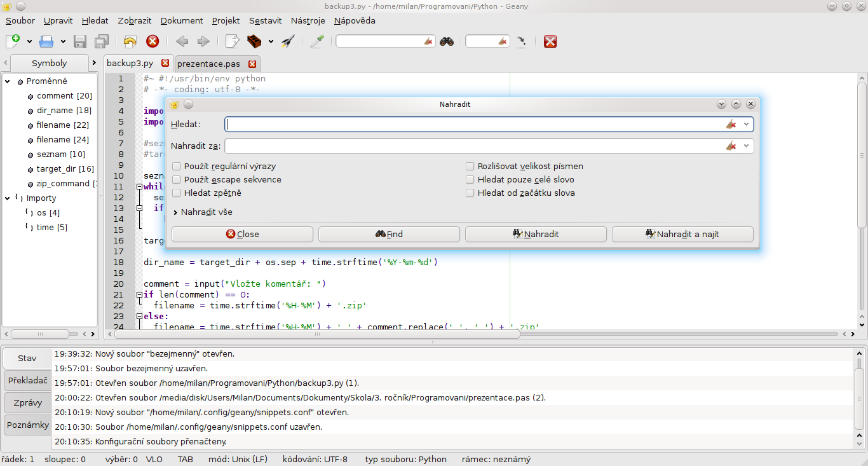
Task: Click the binoculars find icon in the toolbar
Action: pyautogui.click(x=447, y=41)
